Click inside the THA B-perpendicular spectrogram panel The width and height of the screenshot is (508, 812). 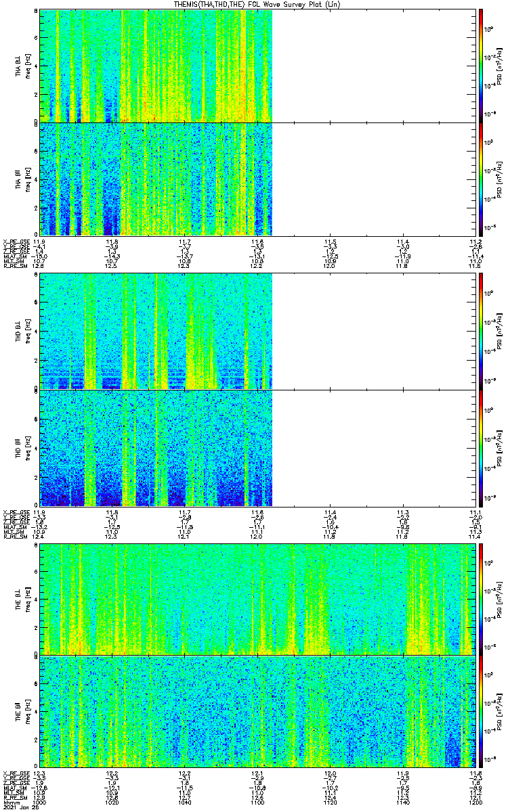[257, 66]
